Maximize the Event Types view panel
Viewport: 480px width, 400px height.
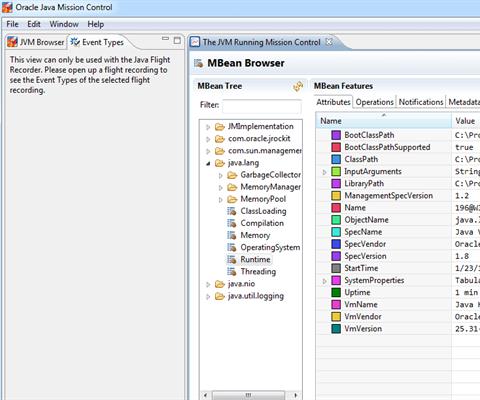pyautogui.click(x=177, y=41)
